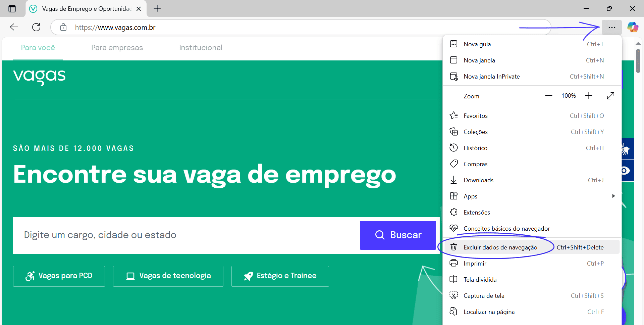Select Nova guia menu entry
Screen dimensions: 644x325
click(477, 44)
